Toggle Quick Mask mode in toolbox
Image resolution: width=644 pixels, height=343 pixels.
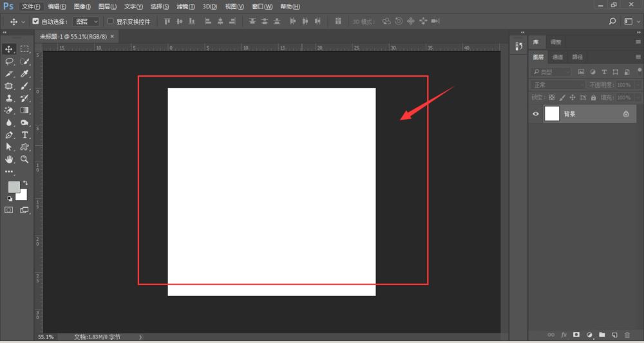pos(8,210)
